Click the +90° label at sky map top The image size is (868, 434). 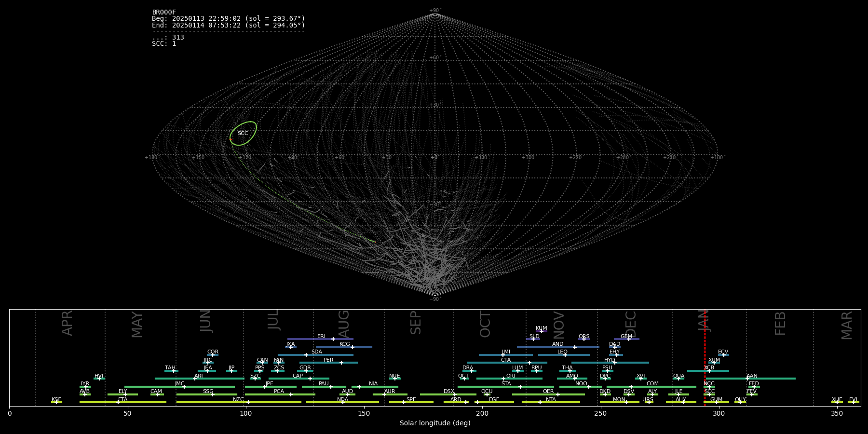435,11
